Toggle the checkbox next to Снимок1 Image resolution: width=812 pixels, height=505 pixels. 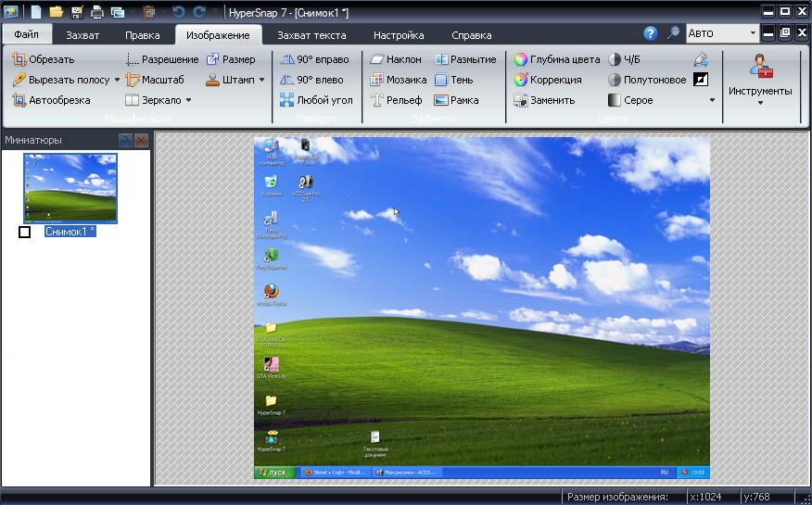[x=24, y=233]
